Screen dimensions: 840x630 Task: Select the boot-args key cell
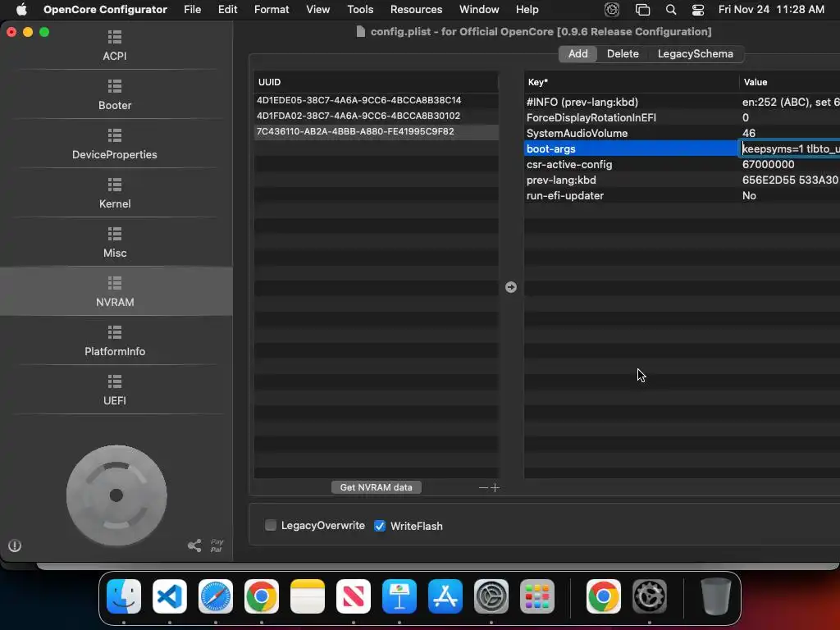(631, 148)
